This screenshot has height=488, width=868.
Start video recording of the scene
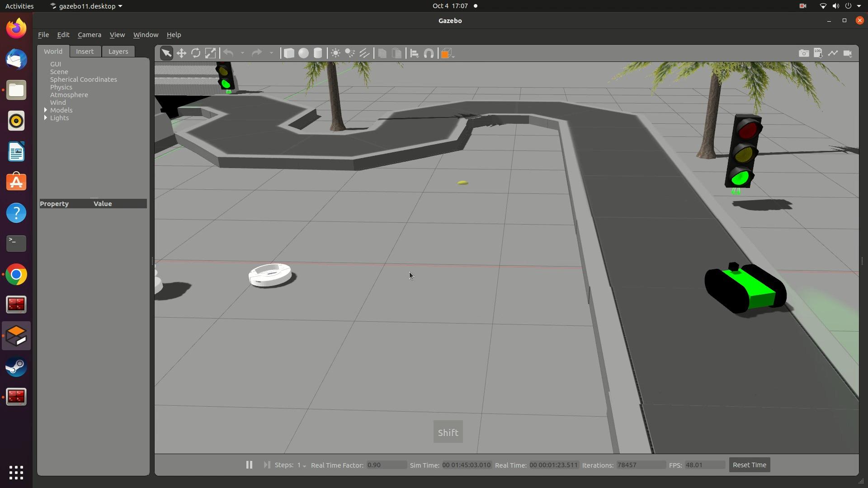[x=848, y=53]
